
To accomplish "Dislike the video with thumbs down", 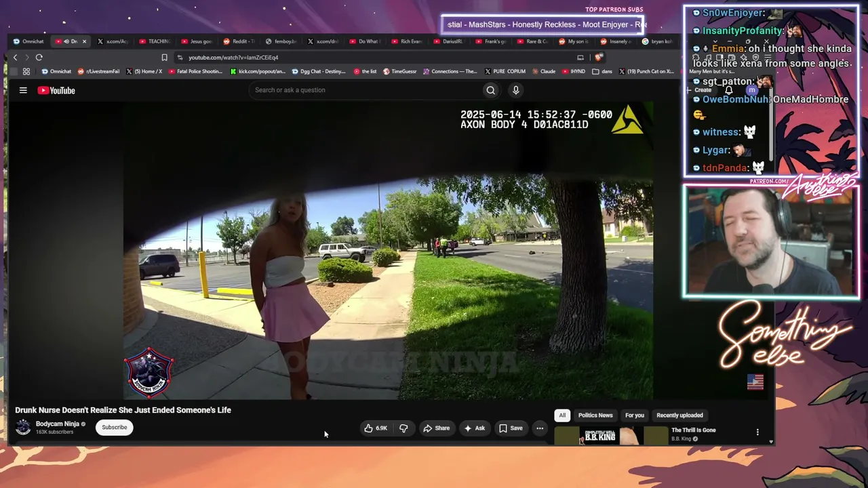I will click(x=403, y=428).
